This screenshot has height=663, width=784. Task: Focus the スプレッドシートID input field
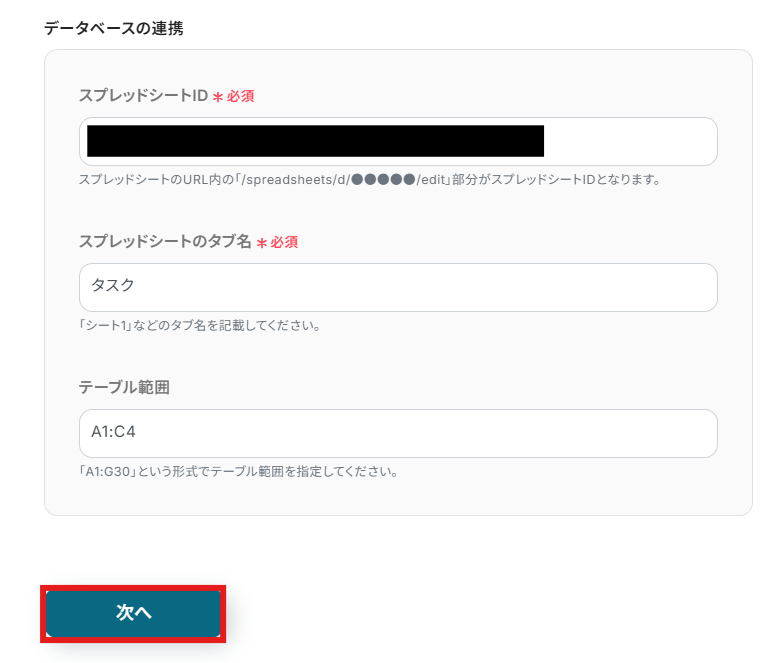630,141
